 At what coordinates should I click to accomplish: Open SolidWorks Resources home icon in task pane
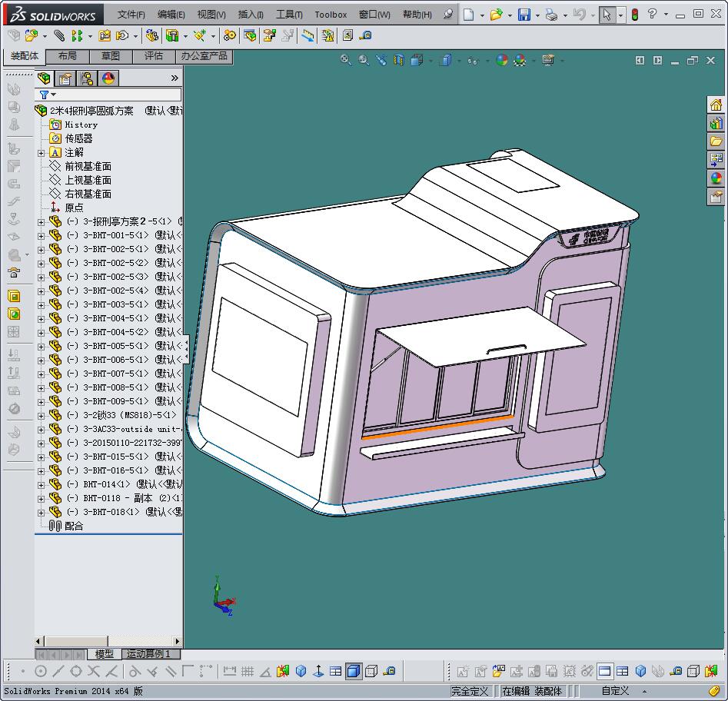click(716, 105)
